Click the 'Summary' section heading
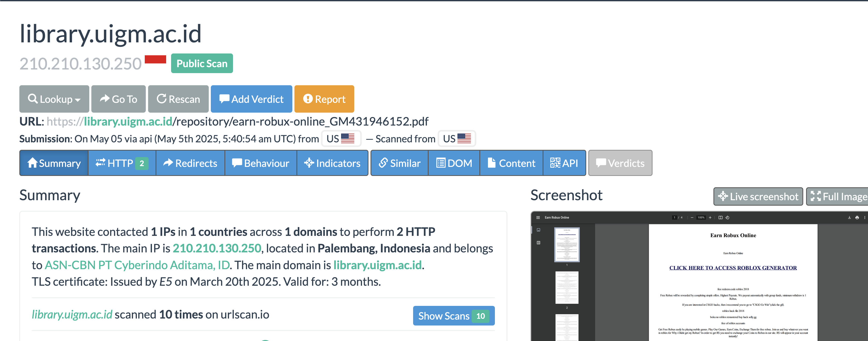Viewport: 868px width, 341px height. point(50,195)
